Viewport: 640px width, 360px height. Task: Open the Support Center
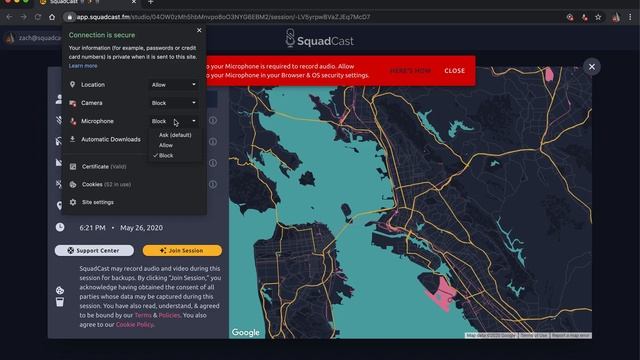(94, 251)
